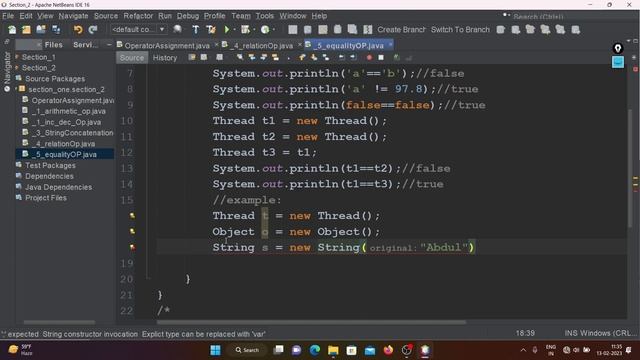This screenshot has height=360, width=640.
Task: Click Create Branch button
Action: click(x=401, y=30)
